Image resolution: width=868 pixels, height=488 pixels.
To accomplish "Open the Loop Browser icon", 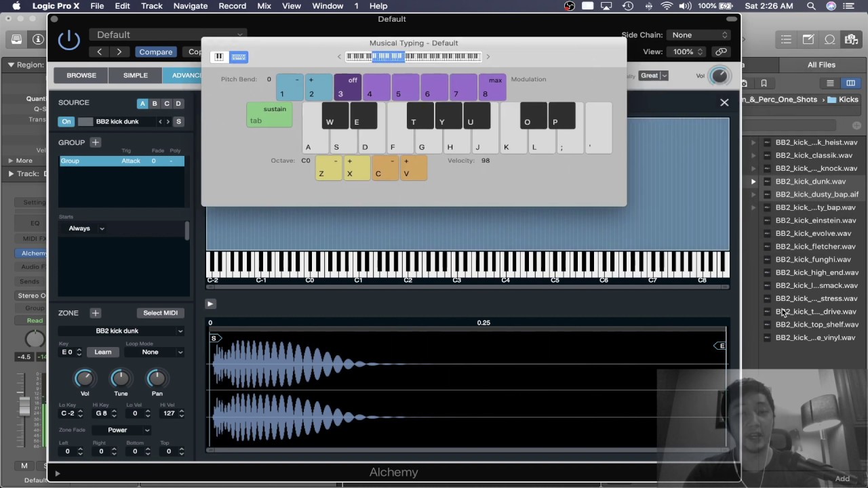I will (829, 40).
